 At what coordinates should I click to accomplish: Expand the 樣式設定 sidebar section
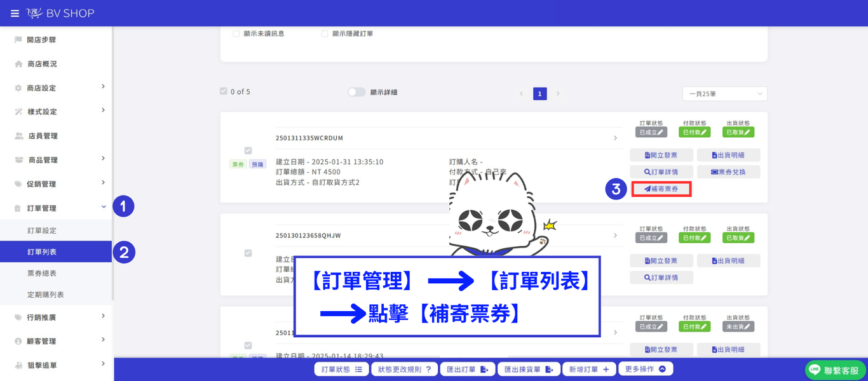pyautogui.click(x=103, y=110)
